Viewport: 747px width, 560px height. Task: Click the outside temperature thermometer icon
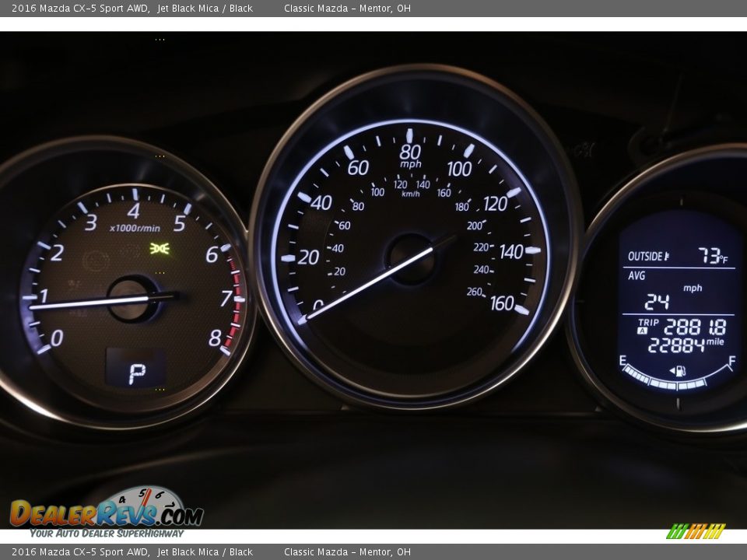667,257
